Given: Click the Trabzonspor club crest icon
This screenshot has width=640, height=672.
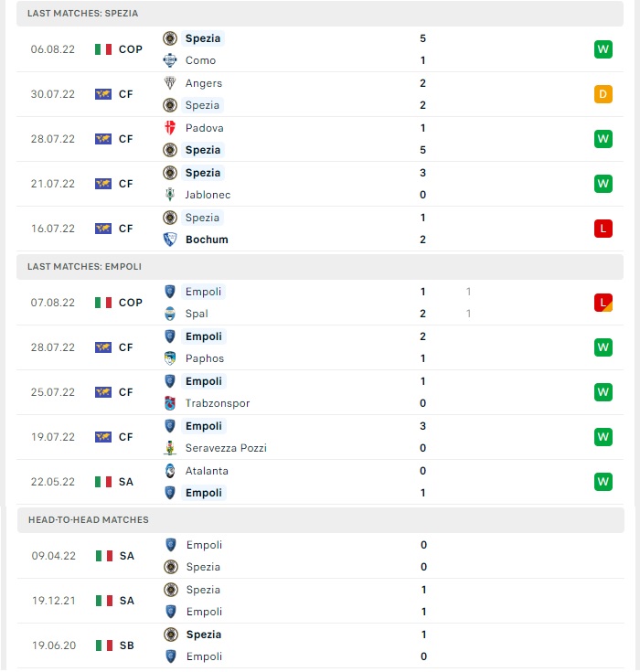Looking at the screenshot, I should tap(170, 403).
